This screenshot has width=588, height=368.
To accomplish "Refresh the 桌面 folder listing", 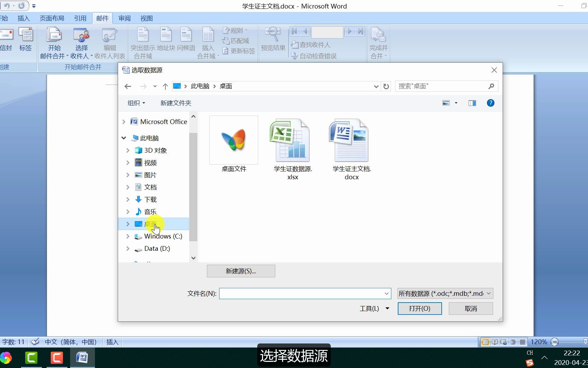I will click(386, 86).
